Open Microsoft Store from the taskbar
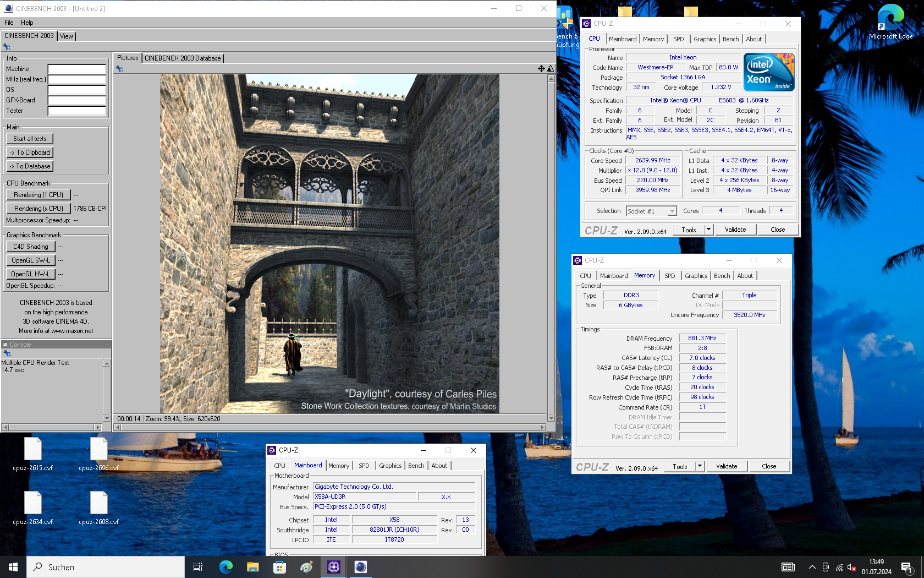Viewport: 924px width, 578px height. 279,567
